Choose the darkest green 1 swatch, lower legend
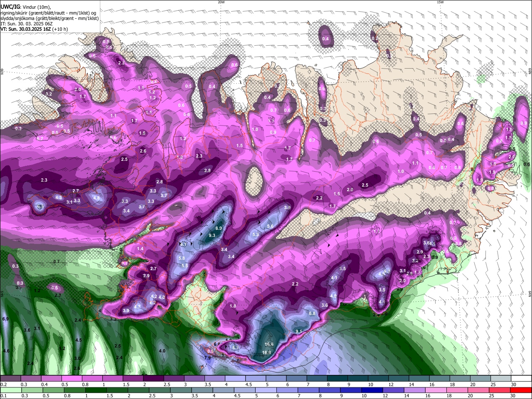532x399 pixels. [x=96, y=390]
